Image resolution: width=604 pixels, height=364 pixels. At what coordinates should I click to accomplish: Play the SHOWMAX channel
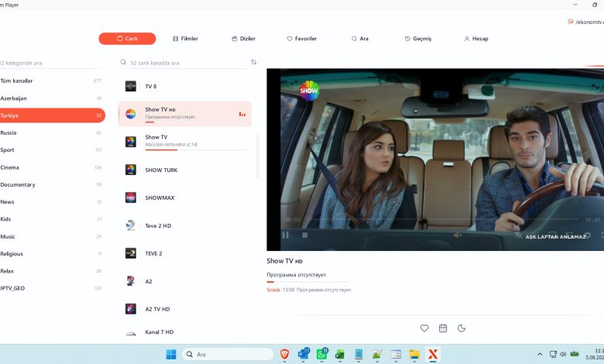click(x=185, y=197)
